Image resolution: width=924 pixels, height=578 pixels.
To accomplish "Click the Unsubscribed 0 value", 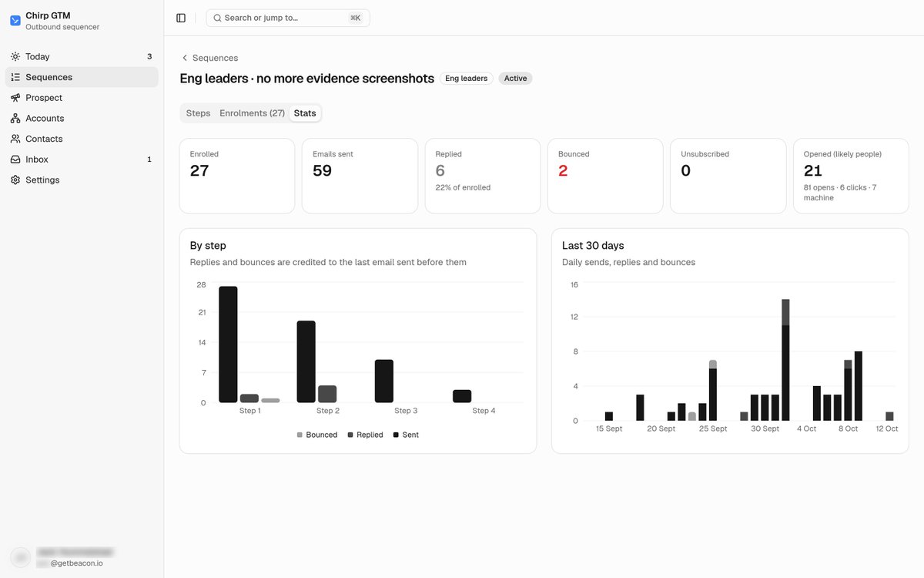I will (686, 171).
